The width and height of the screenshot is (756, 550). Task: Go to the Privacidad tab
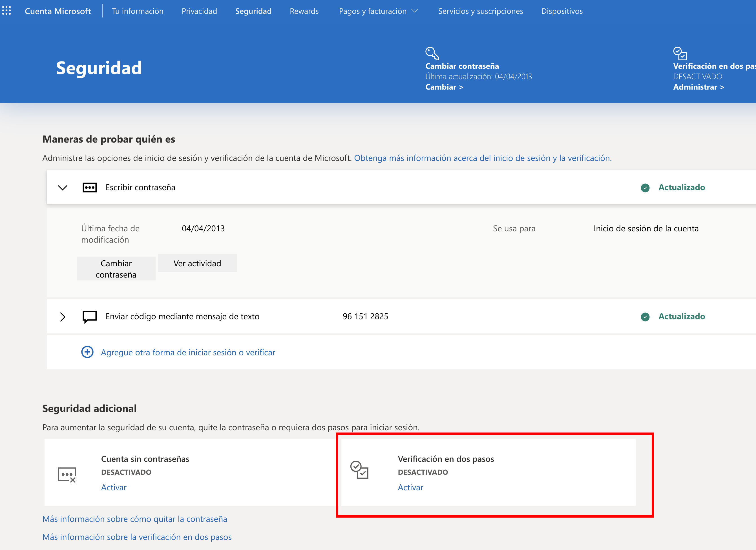[x=199, y=11]
